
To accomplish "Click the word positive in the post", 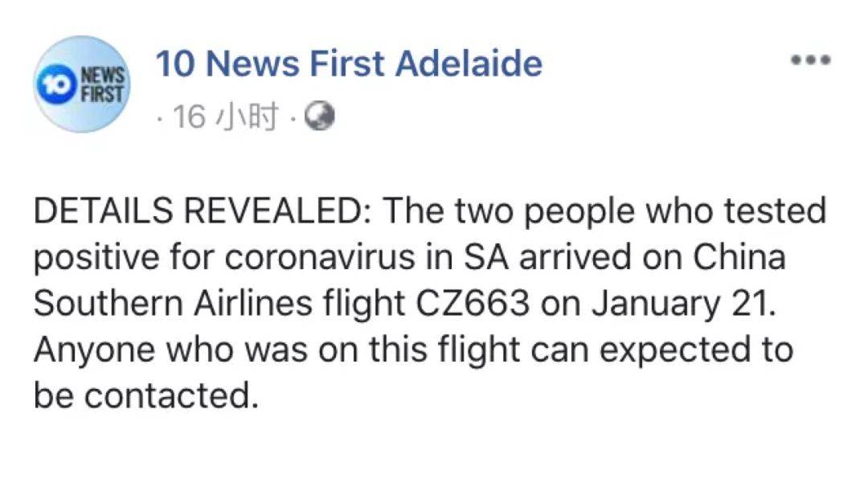I will (97, 259).
